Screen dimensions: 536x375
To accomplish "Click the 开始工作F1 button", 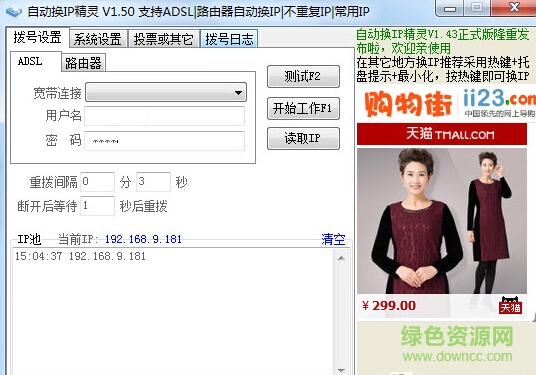I will tap(303, 109).
